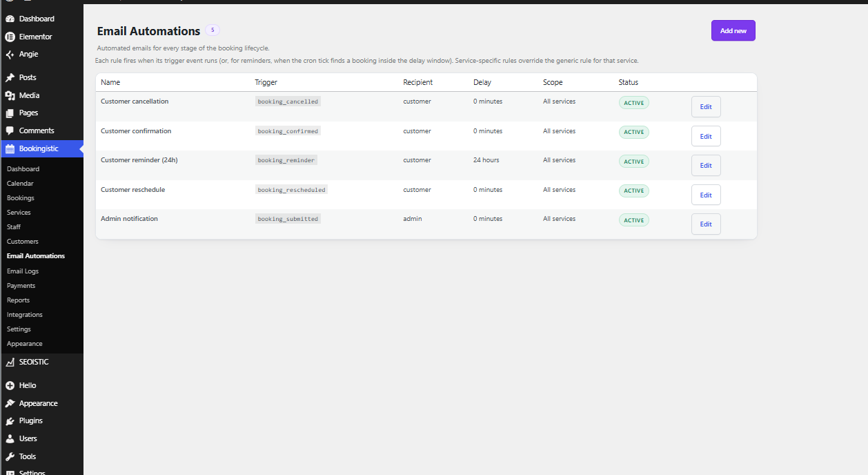Screen dimensions: 868x475
Task: Click the automation count badge 5
Action: click(x=213, y=30)
